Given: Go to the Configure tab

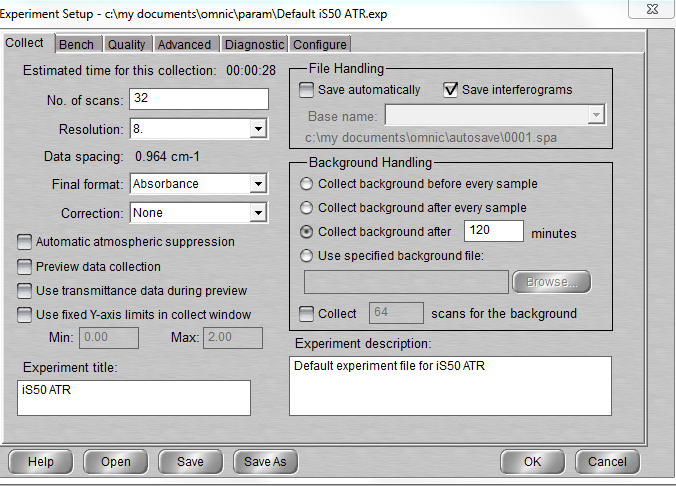Looking at the screenshot, I should (x=320, y=44).
